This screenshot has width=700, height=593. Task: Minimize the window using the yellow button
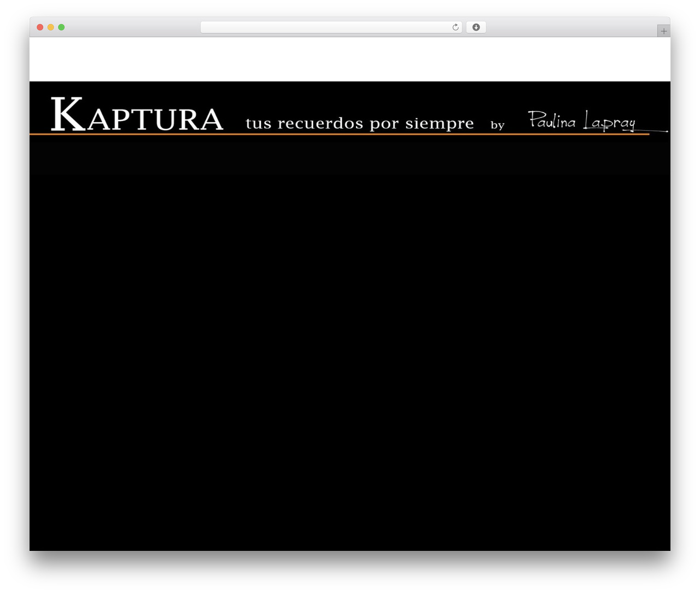(x=51, y=27)
